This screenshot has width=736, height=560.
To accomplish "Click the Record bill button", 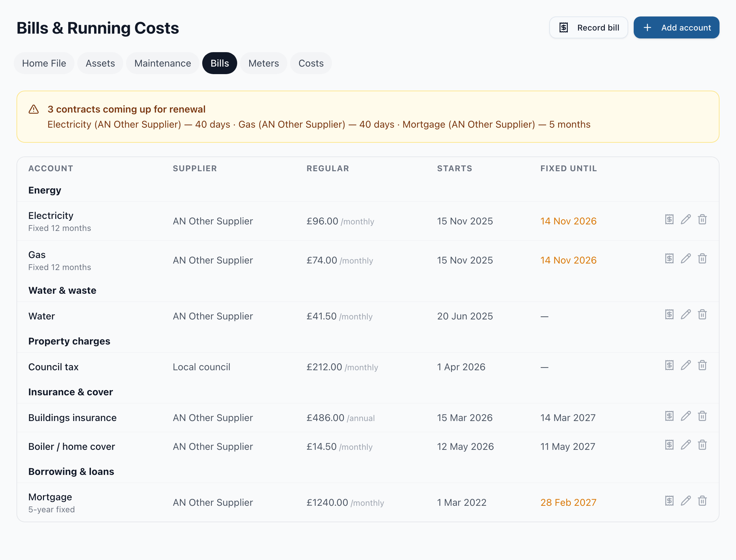I will tap(589, 27).
